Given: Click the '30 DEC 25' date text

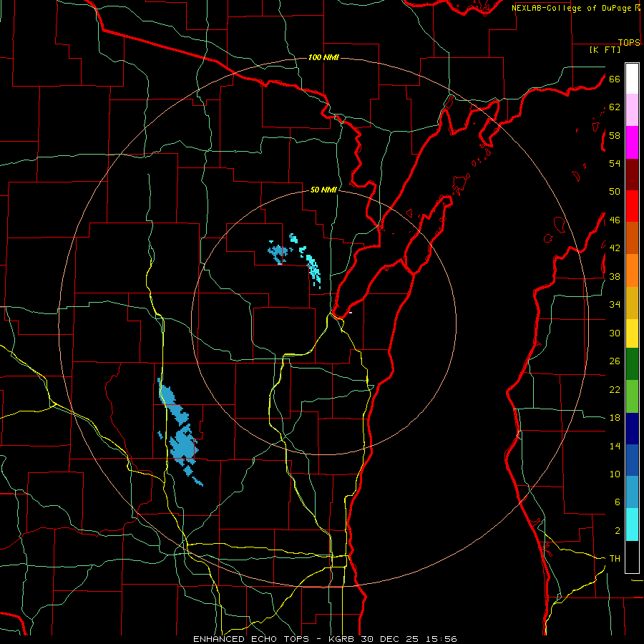Looking at the screenshot, I should [x=391, y=639].
